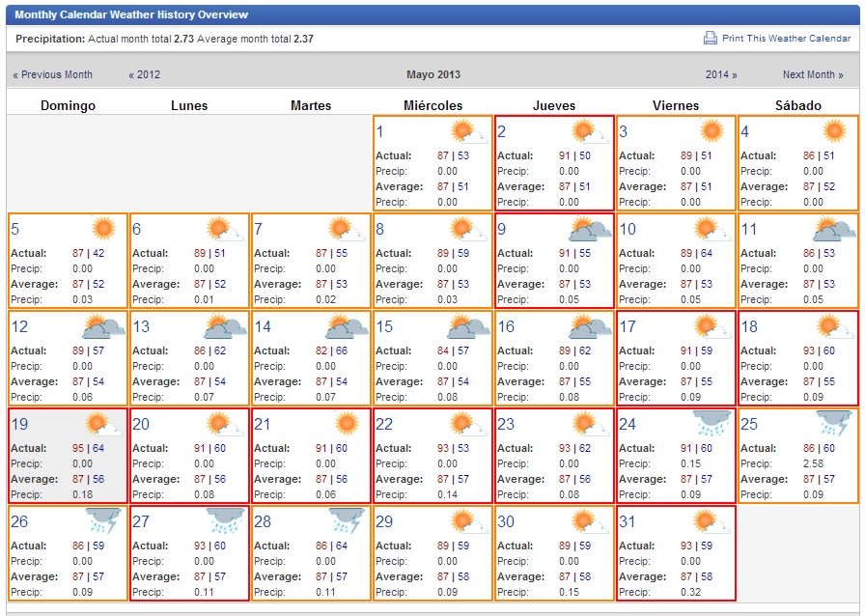Click the Lunes column header
The width and height of the screenshot is (865, 616).
coord(189,105)
